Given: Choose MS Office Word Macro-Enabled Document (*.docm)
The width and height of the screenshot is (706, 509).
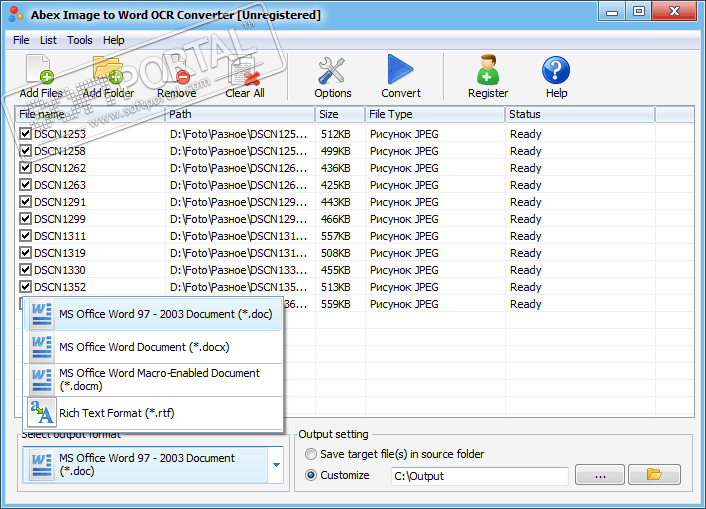Looking at the screenshot, I should (x=153, y=380).
